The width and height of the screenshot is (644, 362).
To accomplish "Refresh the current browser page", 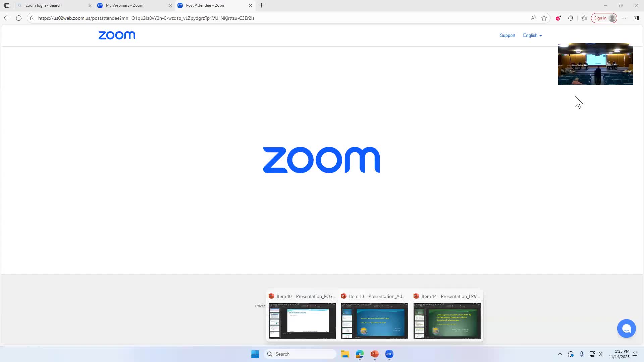I will click(x=19, y=18).
